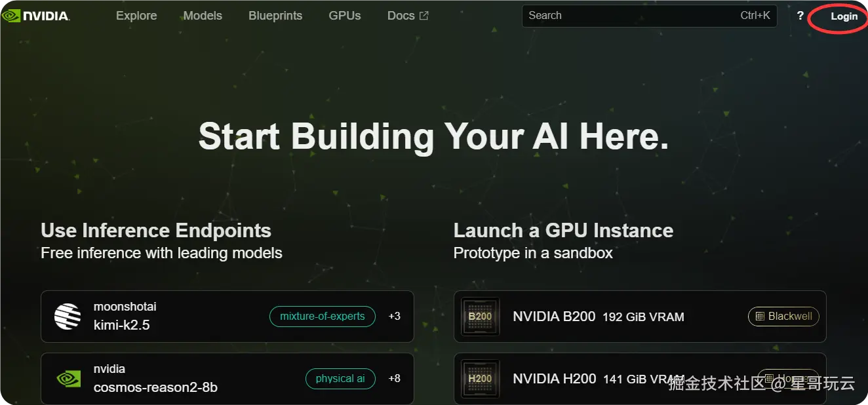Click the physical ai tag
The height and width of the screenshot is (405, 868).
click(340, 379)
